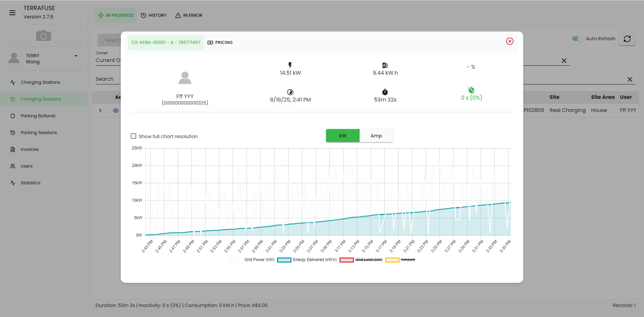Enable Show full chart resolution checkbox
This screenshot has height=317, width=644.
[x=133, y=136]
